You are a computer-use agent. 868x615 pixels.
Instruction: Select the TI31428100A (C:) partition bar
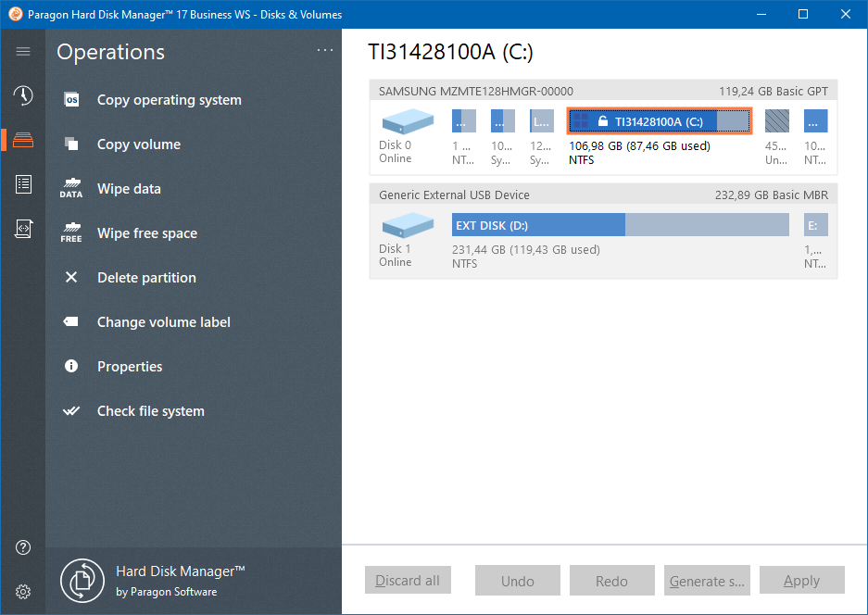(660, 121)
